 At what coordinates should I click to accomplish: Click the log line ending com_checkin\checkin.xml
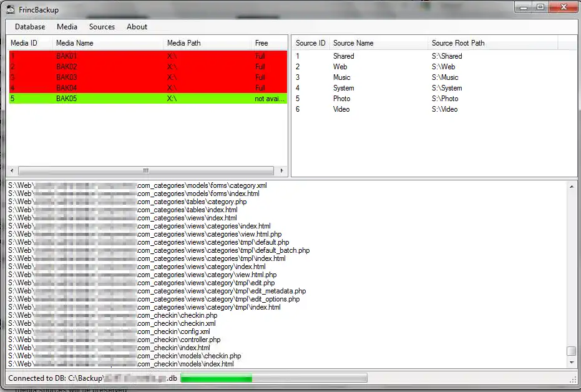tap(112, 323)
